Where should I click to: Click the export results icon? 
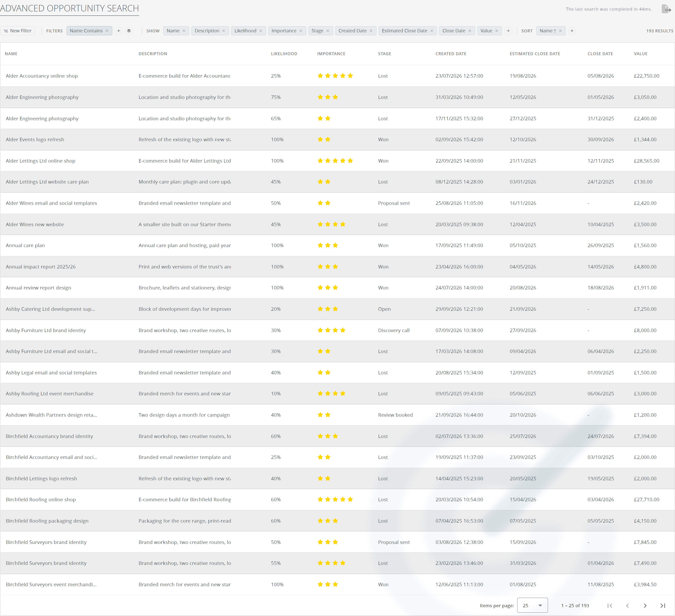tap(666, 9)
